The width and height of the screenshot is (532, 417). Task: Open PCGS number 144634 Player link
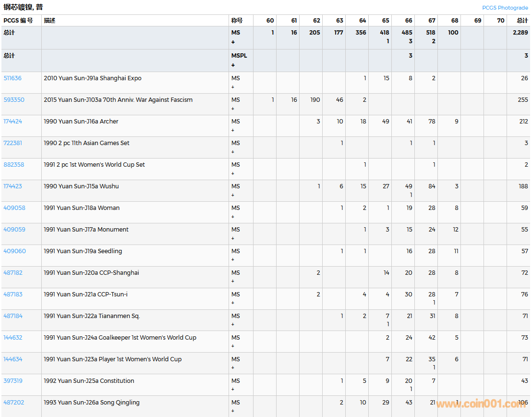[x=13, y=359]
